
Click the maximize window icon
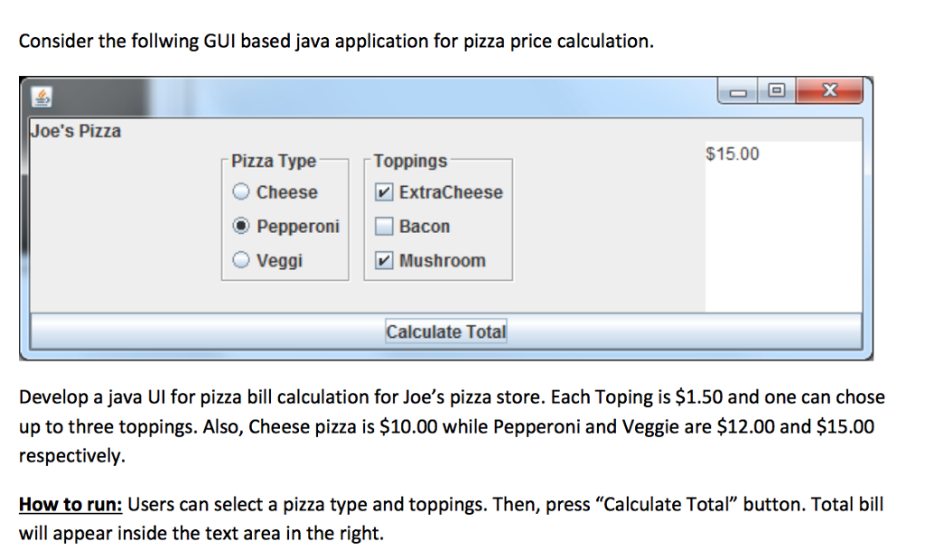774,90
